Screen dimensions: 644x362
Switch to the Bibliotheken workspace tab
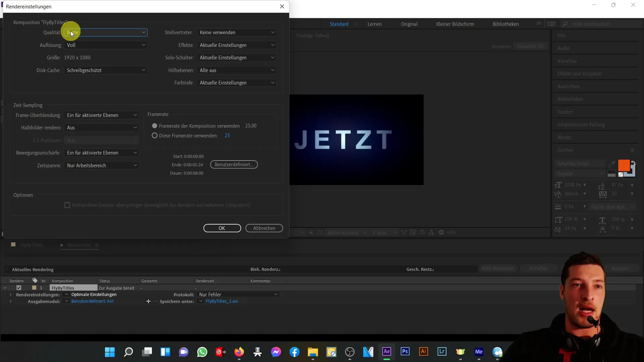click(x=505, y=24)
